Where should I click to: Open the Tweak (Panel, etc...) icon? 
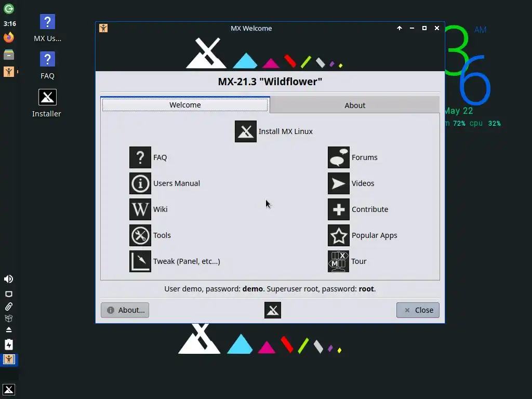140,261
